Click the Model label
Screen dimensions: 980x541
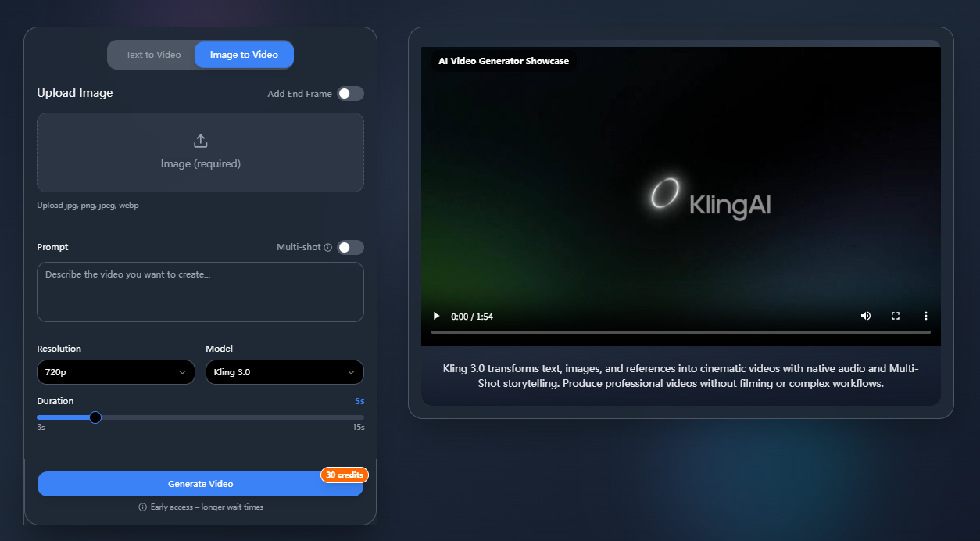pos(219,349)
